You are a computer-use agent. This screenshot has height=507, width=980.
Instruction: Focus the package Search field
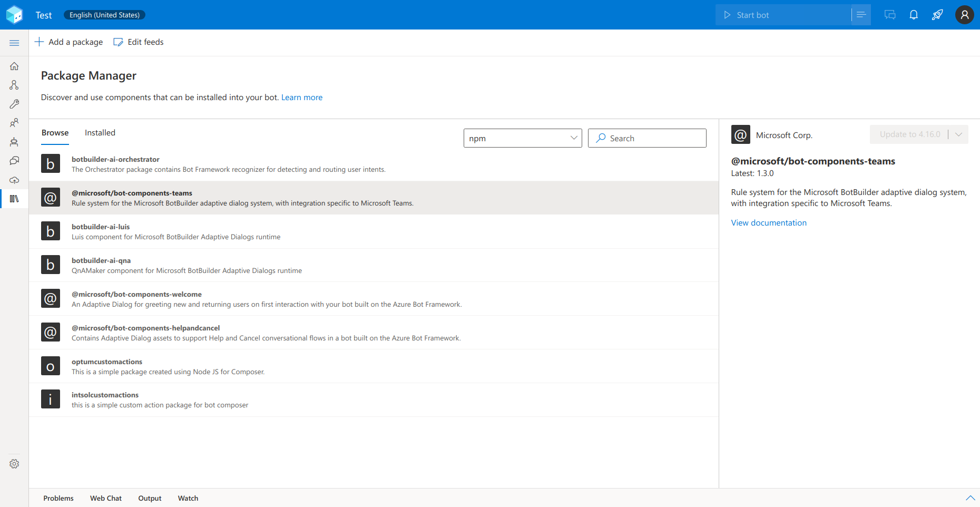pyautogui.click(x=647, y=138)
